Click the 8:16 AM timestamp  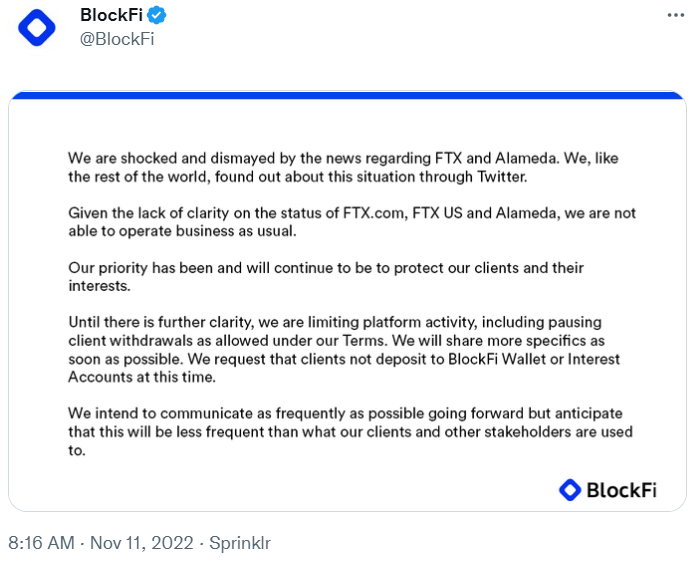[x=41, y=543]
